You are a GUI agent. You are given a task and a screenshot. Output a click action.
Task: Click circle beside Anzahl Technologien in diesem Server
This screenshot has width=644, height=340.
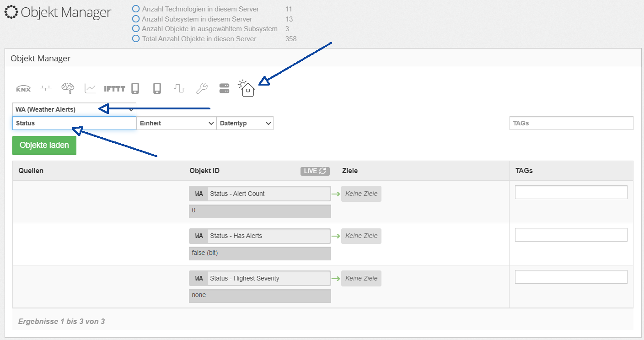coord(135,9)
